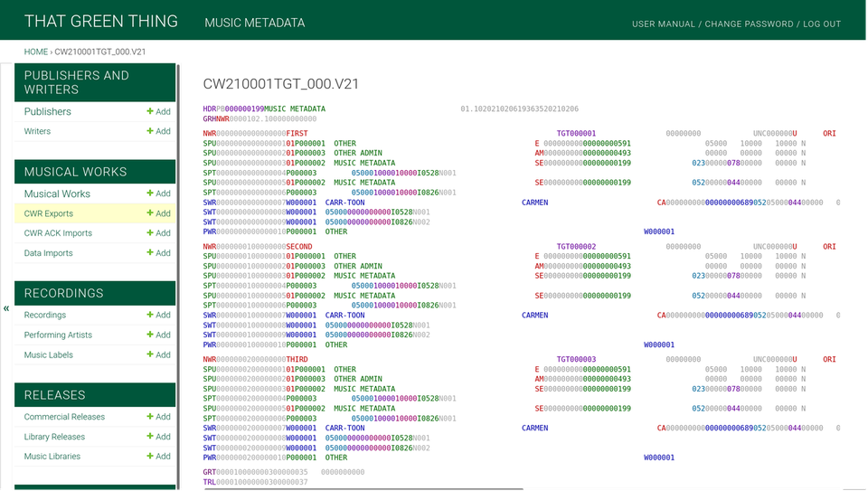Select Library Releases in the sidebar
This screenshot has height=491, width=868.
(54, 437)
